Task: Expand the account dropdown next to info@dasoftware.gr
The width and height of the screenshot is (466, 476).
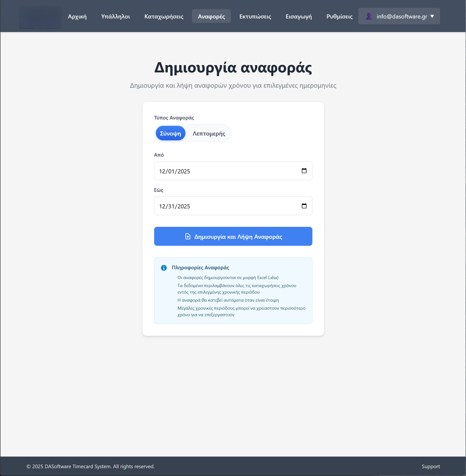Action: 432,16
